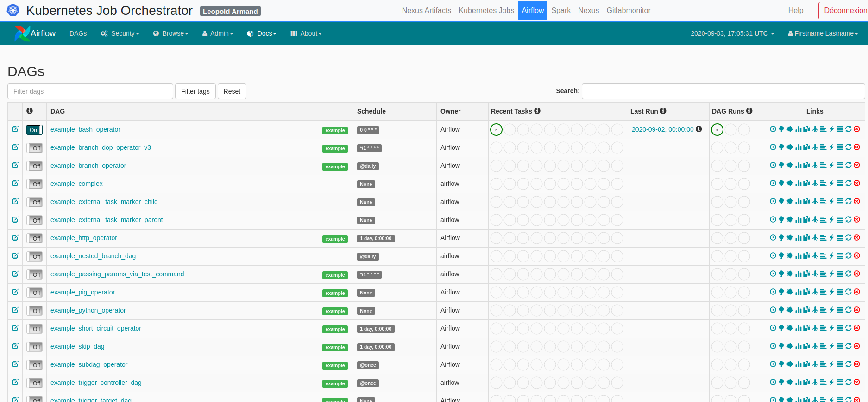View Landing Times for example_external_task_marker_parent

pyautogui.click(x=815, y=219)
